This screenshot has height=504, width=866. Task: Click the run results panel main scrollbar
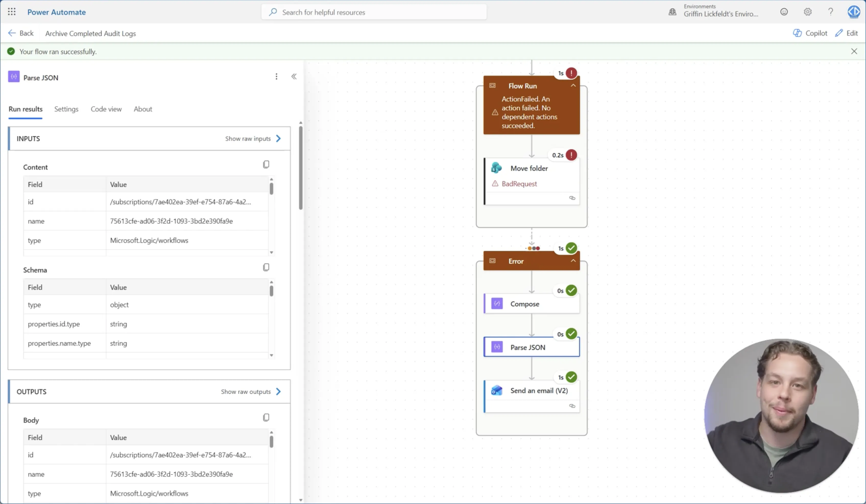[301, 168]
